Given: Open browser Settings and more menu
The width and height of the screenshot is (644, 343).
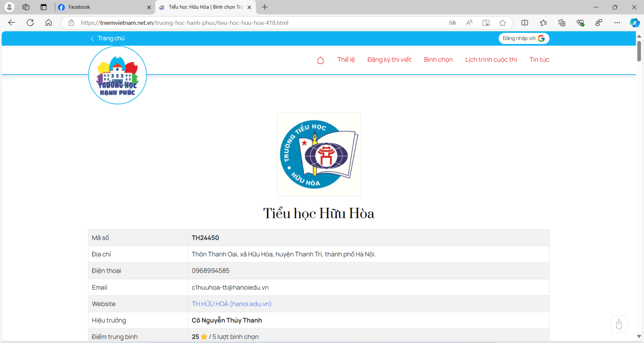Looking at the screenshot, I should click(x=617, y=23).
